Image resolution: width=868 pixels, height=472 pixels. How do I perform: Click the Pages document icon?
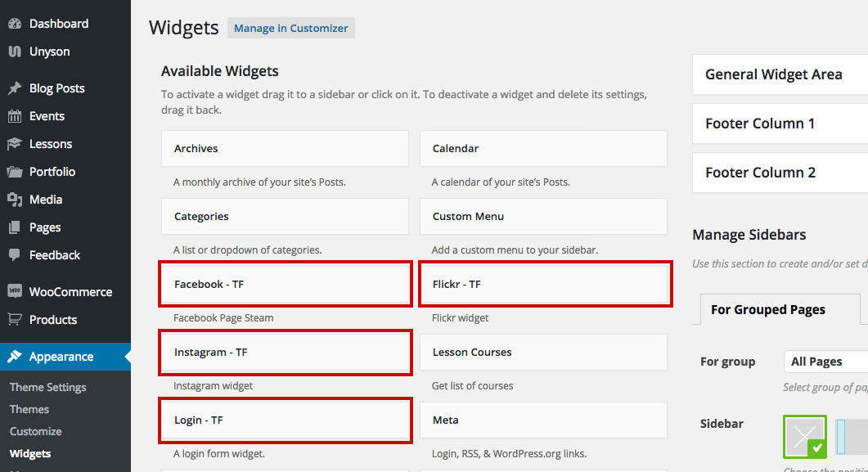coord(15,227)
